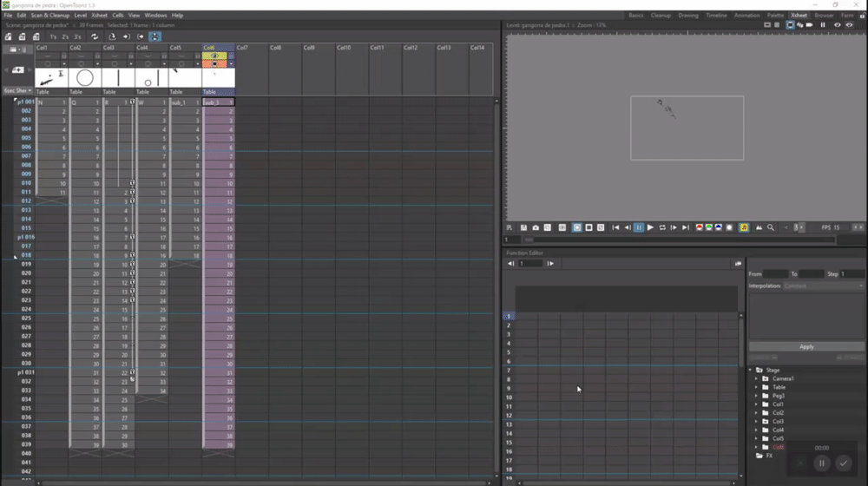Click the Apply button in Function Editor

[806, 346]
